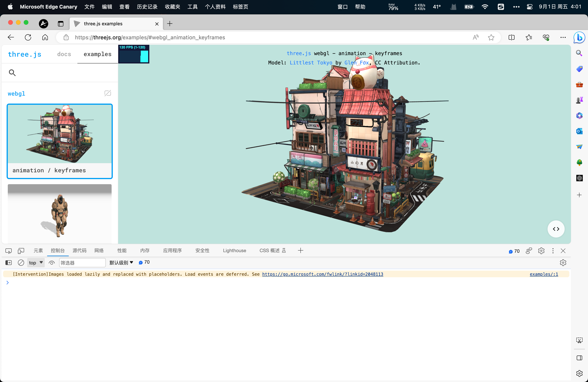The width and height of the screenshot is (588, 382).
Task: Open browser essentials heart icon
Action: [x=546, y=37]
